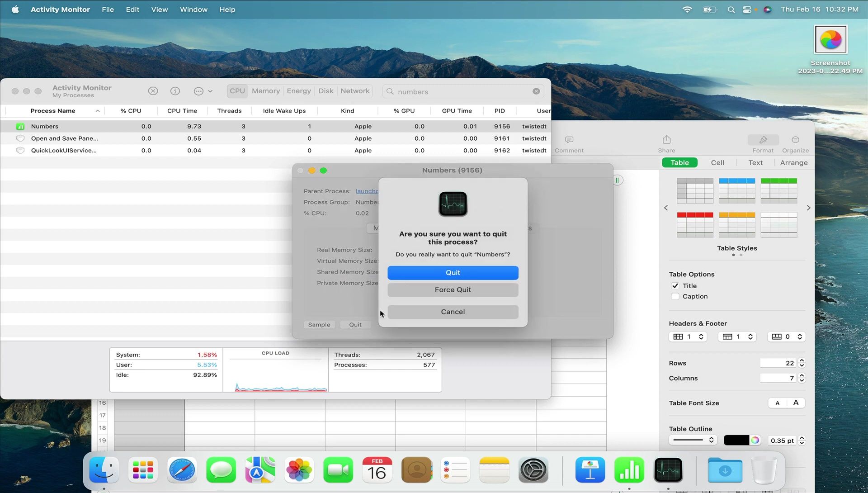Viewport: 868px width, 493px height.
Task: Open the Edit menu
Action: (x=132, y=9)
